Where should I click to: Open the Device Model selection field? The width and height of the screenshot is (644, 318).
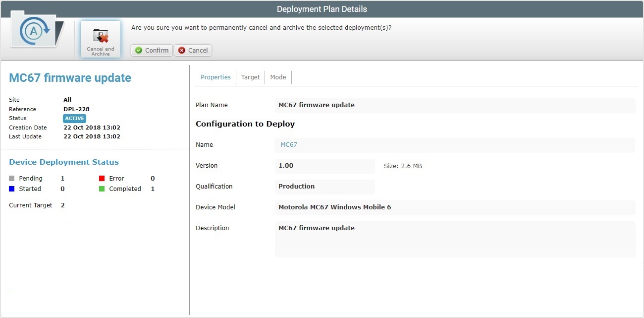(x=455, y=207)
